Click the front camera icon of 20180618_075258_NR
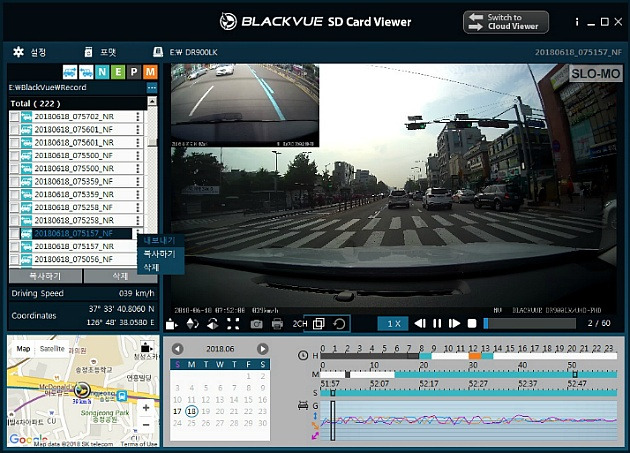 [27, 220]
